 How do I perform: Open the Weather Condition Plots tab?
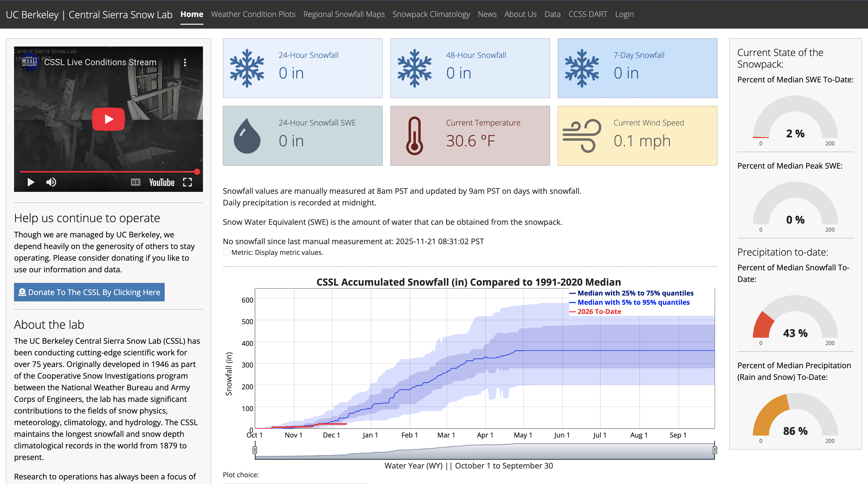pyautogui.click(x=253, y=14)
